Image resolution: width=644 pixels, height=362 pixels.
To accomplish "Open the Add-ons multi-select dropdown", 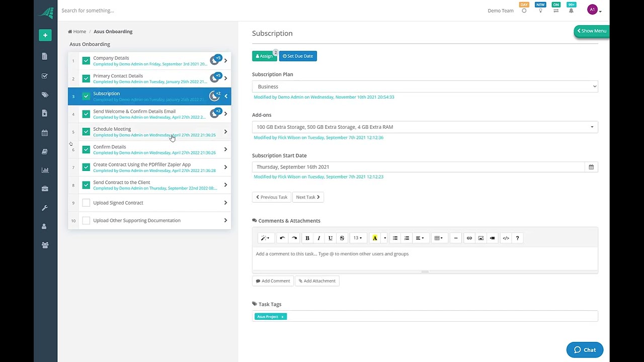I will (425, 127).
